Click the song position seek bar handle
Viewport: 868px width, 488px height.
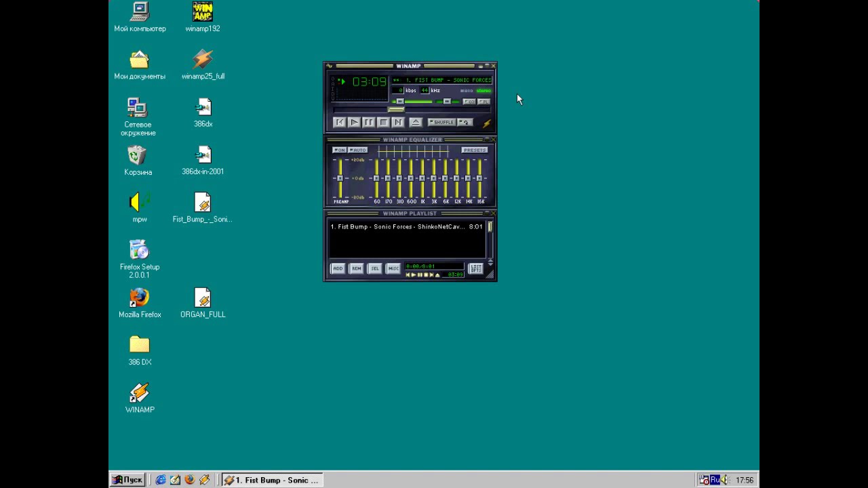pyautogui.click(x=396, y=110)
